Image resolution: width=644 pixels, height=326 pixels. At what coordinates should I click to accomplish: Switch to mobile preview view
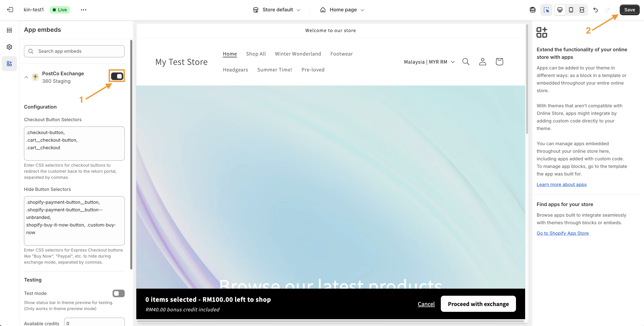(x=571, y=10)
